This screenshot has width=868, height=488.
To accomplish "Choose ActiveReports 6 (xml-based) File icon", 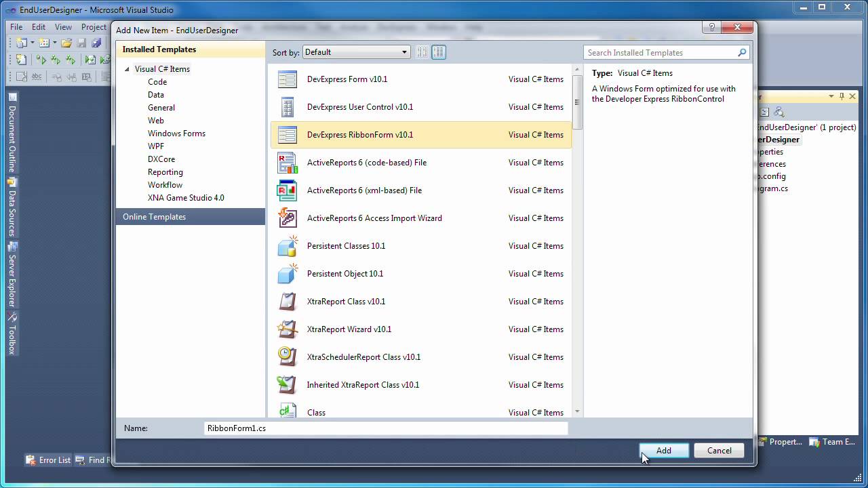I will (288, 190).
